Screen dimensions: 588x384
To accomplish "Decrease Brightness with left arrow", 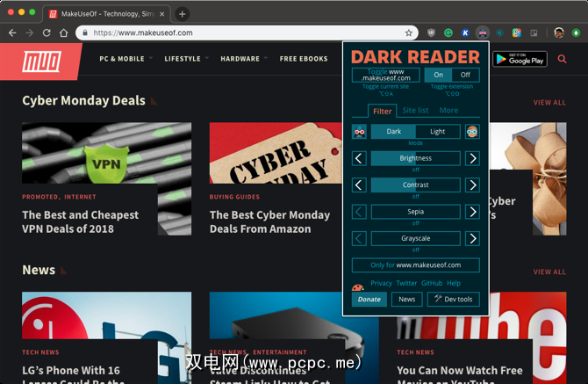I will (359, 158).
